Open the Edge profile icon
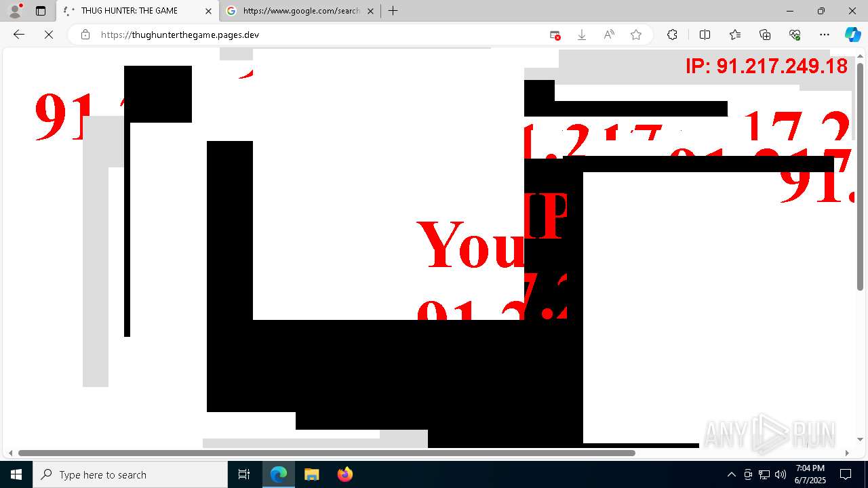This screenshot has height=488, width=868. tap(15, 11)
